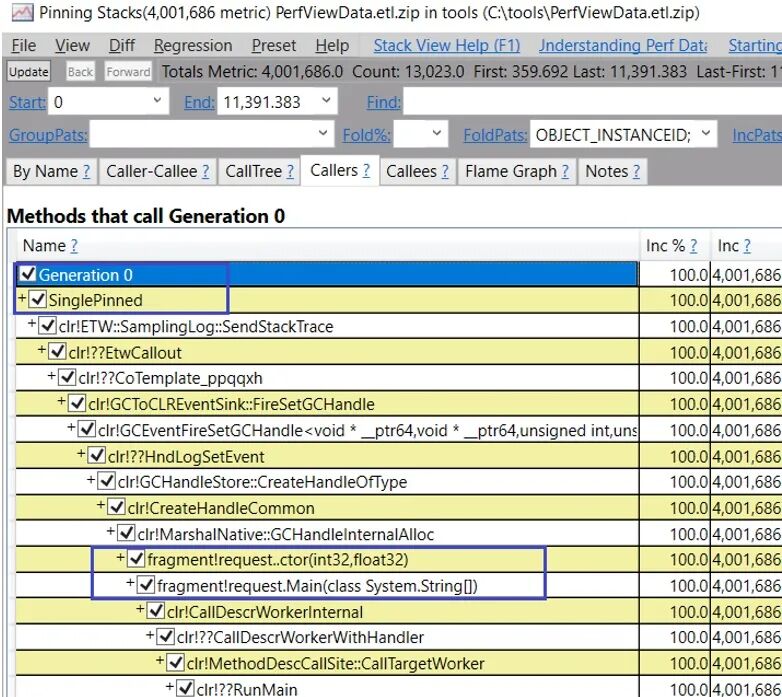Click the Name column help question mark
Viewport: 782px width, 697px height.
[x=74, y=246]
